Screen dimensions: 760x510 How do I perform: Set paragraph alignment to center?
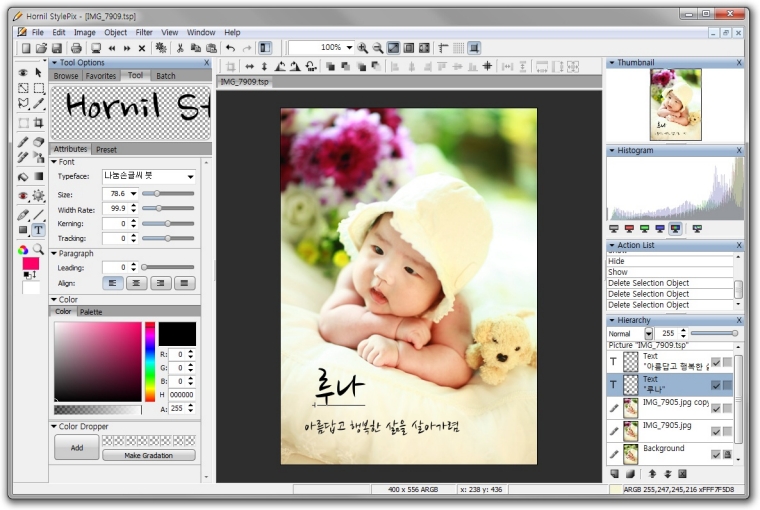tap(137, 283)
